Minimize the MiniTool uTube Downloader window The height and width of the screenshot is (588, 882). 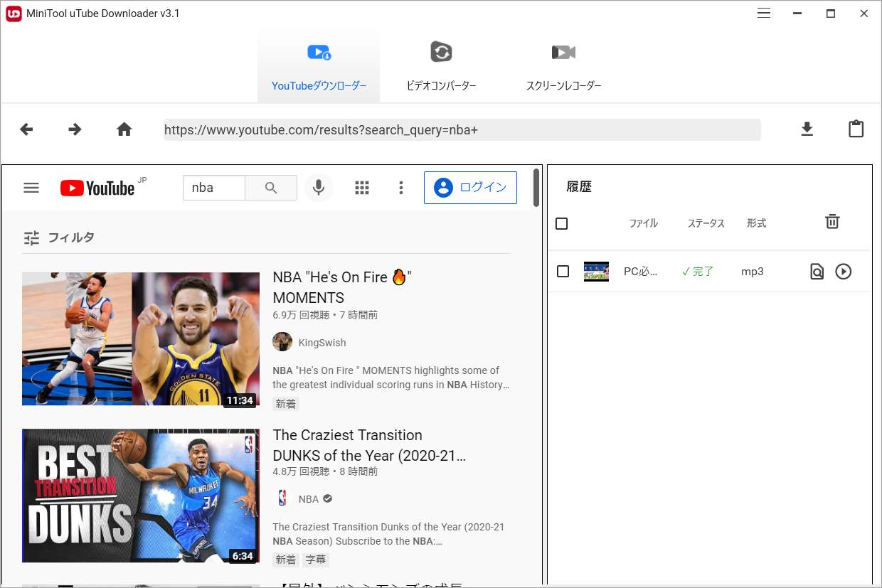tap(797, 14)
